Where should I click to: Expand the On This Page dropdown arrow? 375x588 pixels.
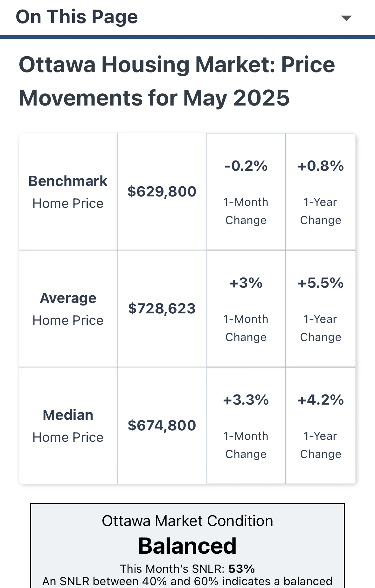tap(346, 18)
